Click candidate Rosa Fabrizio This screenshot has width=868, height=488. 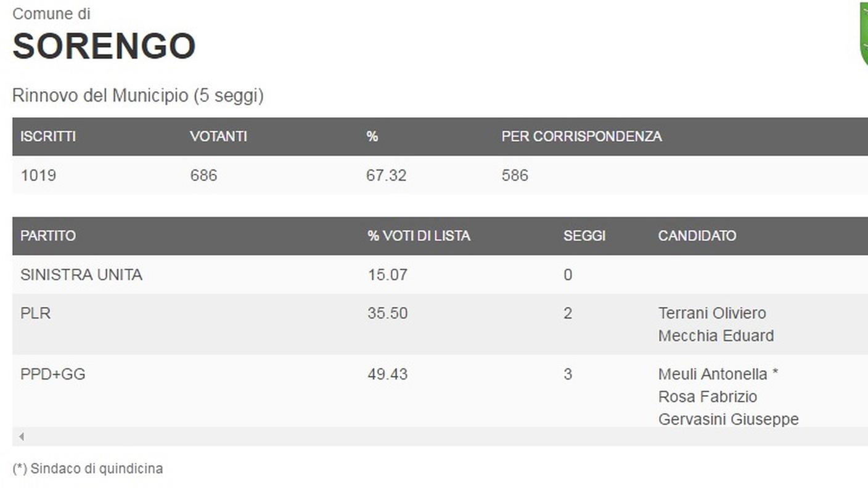(708, 396)
